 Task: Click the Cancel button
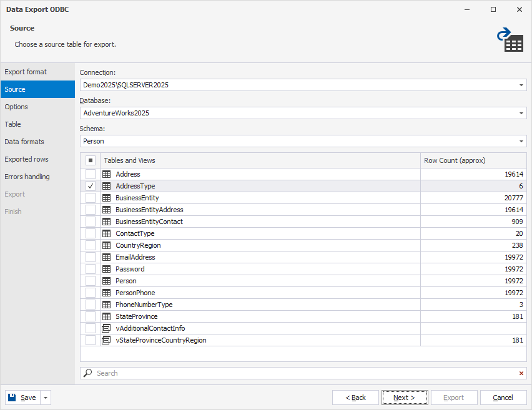[503, 398]
